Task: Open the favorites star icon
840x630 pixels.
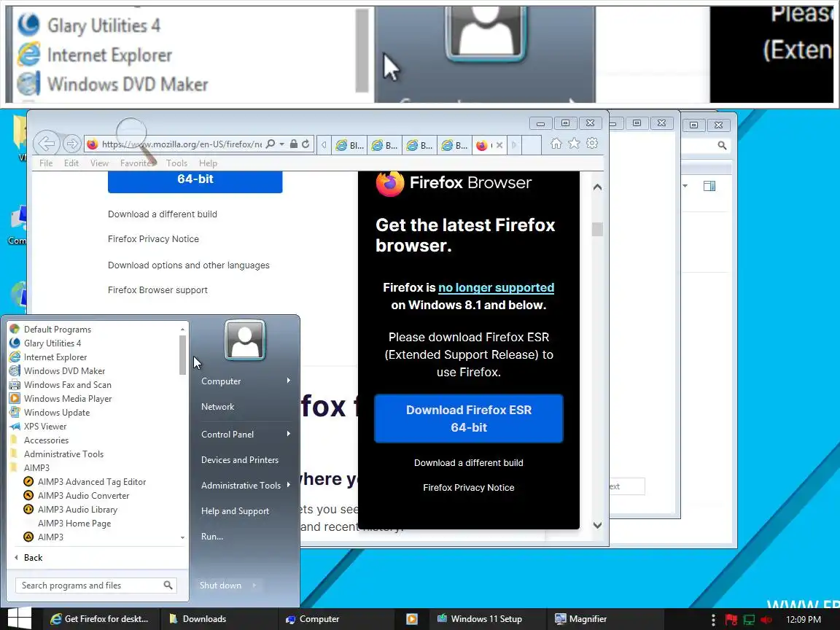Action: click(x=574, y=144)
